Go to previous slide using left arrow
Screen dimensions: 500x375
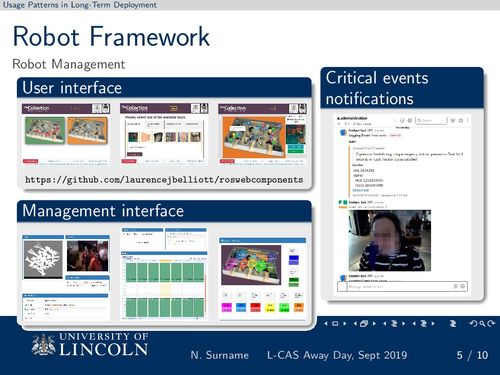click(x=326, y=323)
